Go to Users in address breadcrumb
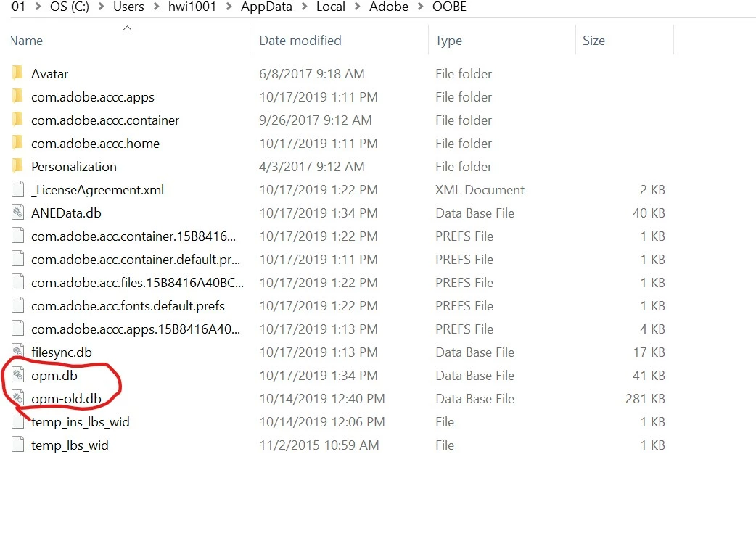 [x=128, y=7]
